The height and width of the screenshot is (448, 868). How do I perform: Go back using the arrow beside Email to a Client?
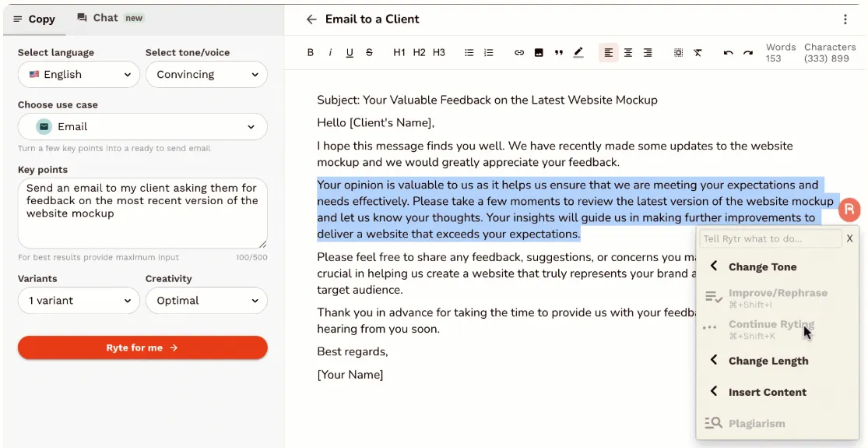(x=311, y=19)
